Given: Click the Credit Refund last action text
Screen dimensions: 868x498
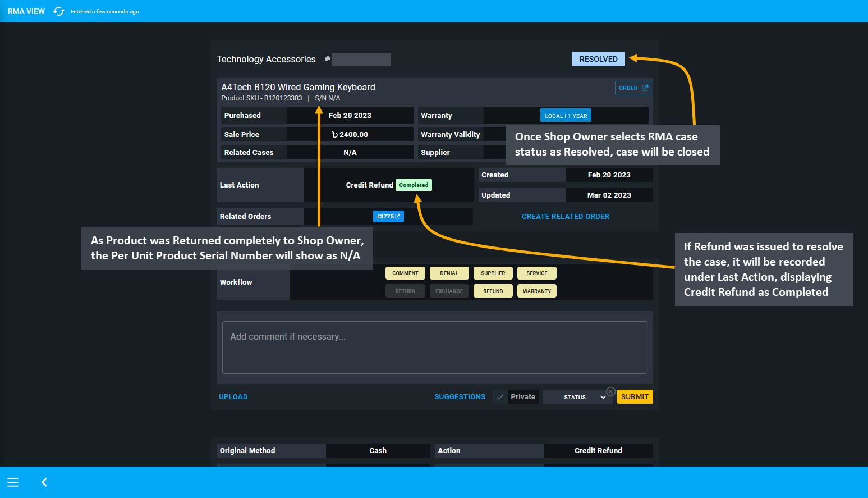Looking at the screenshot, I should 369,185.
